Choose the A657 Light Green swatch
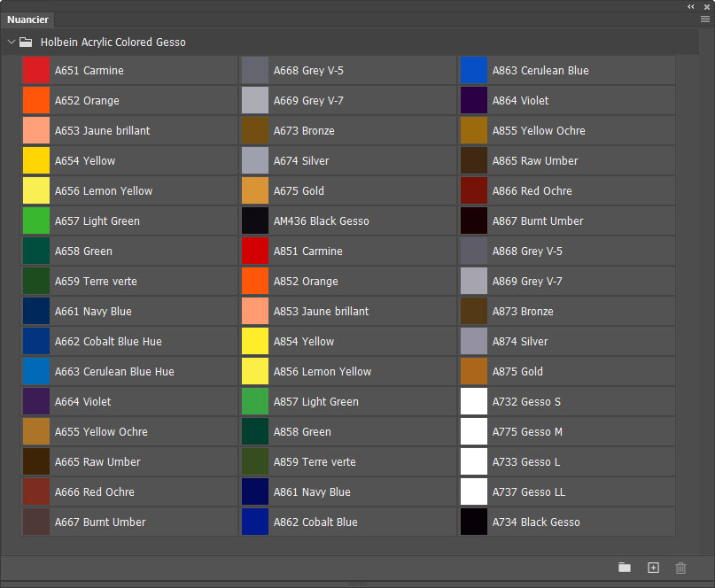 tap(36, 221)
